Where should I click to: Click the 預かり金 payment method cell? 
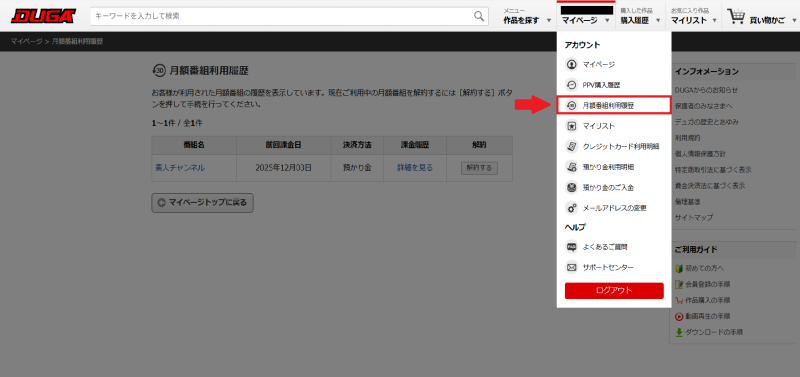click(x=357, y=168)
